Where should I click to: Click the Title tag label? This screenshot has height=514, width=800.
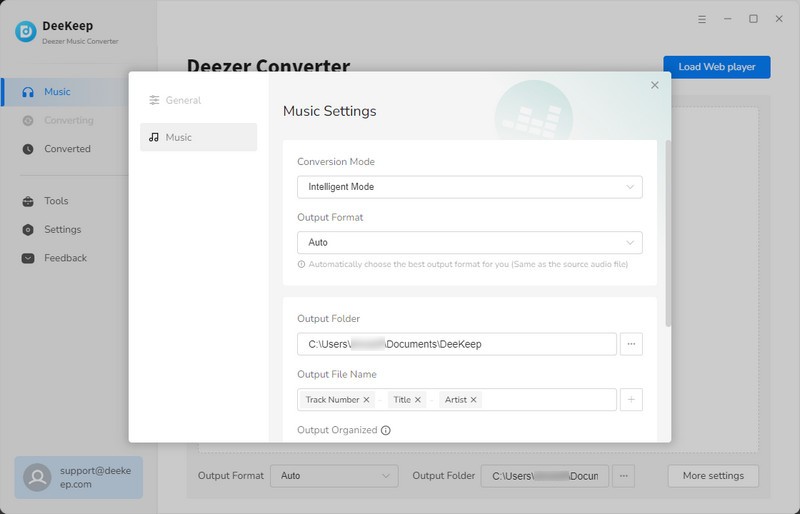click(x=402, y=400)
